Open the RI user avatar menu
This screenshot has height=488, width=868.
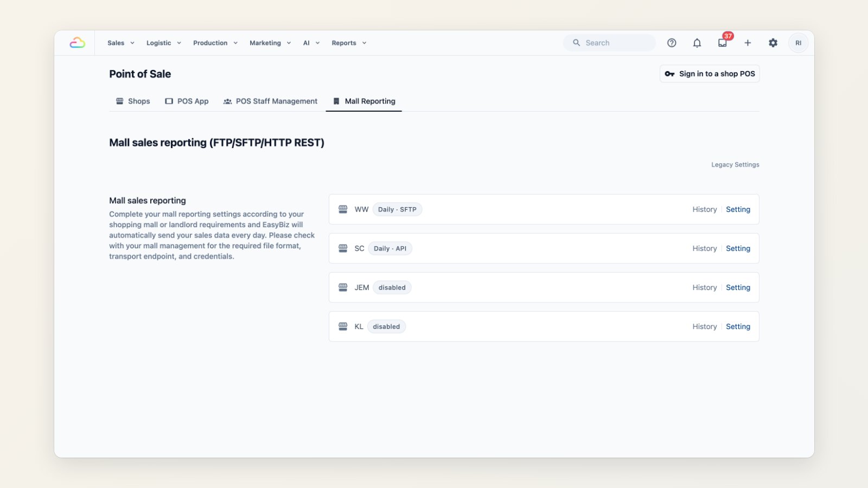[798, 43]
